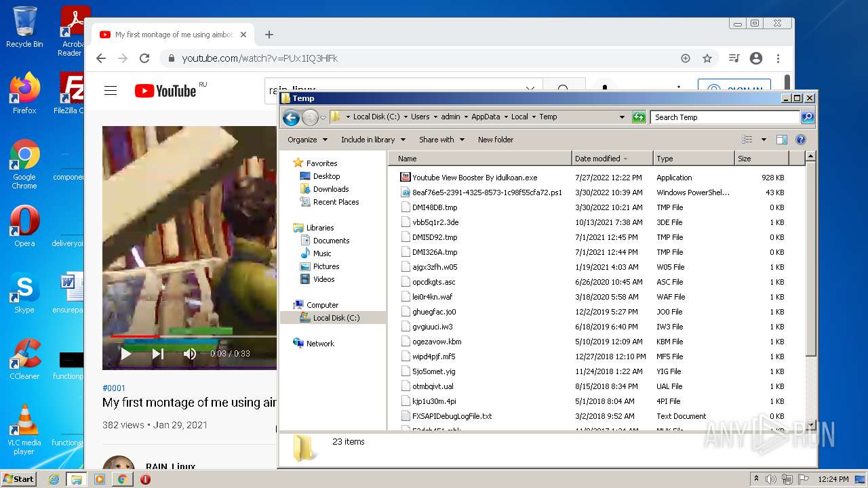
Task: Select Pictures library
Action: tap(326, 266)
